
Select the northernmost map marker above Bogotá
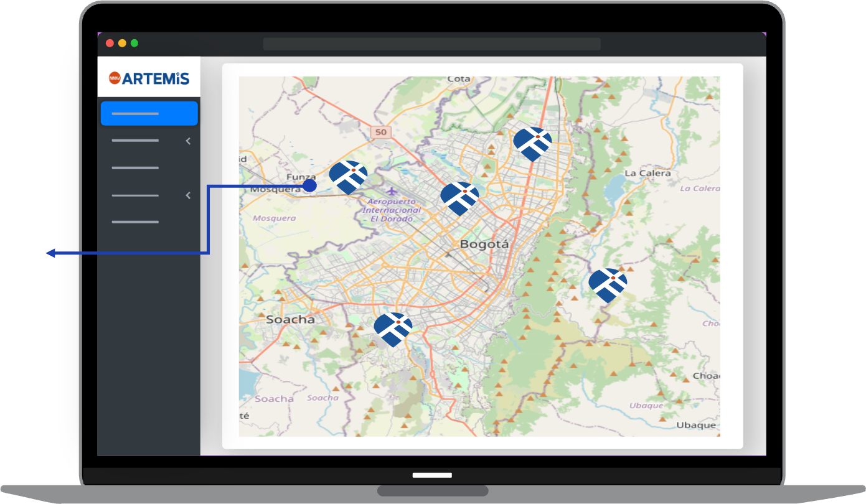point(532,143)
